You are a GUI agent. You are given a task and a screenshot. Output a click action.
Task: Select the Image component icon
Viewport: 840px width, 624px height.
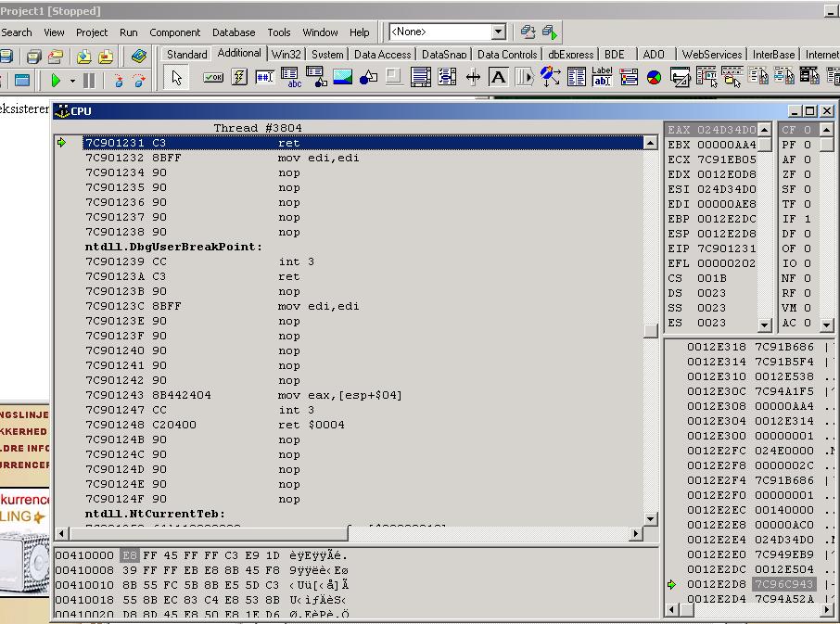pyautogui.click(x=342, y=78)
